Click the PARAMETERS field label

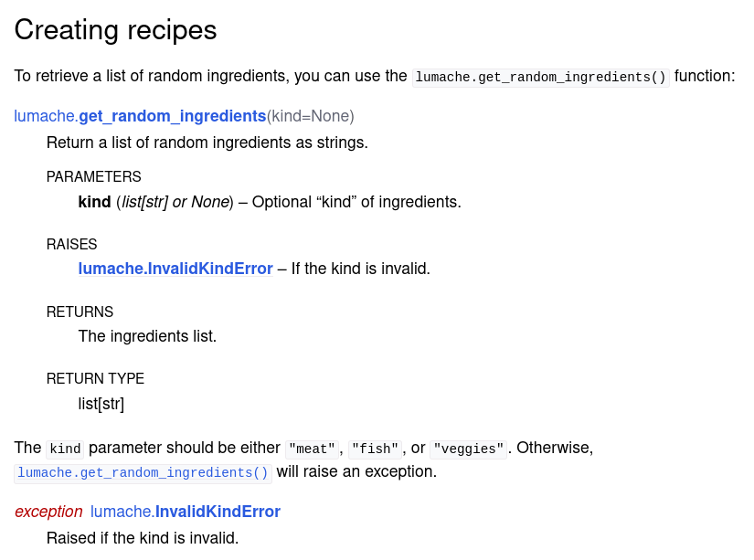[x=93, y=176]
